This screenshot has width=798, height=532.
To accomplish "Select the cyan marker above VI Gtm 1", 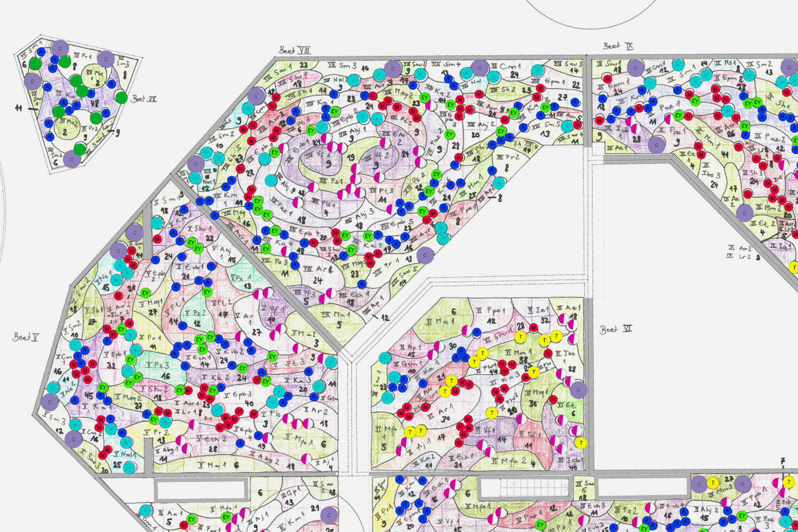I will tap(385, 358).
